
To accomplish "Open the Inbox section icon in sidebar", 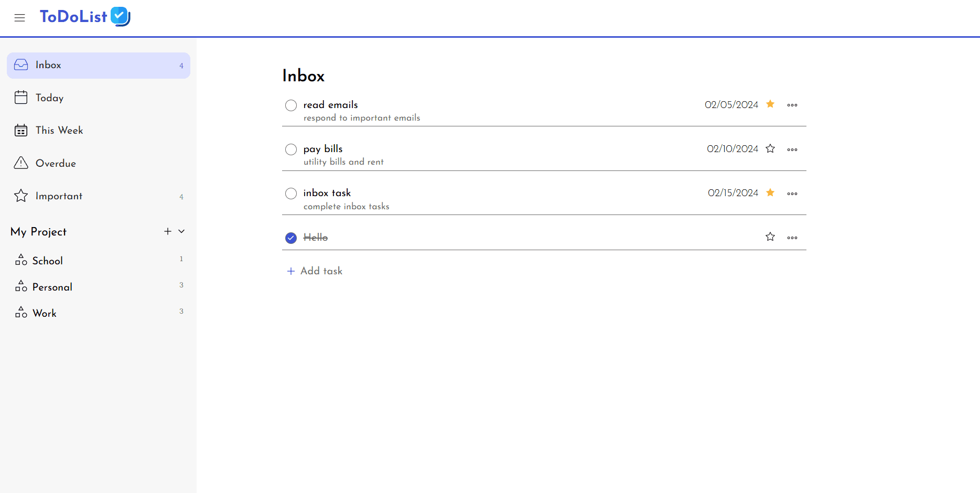I will [20, 65].
